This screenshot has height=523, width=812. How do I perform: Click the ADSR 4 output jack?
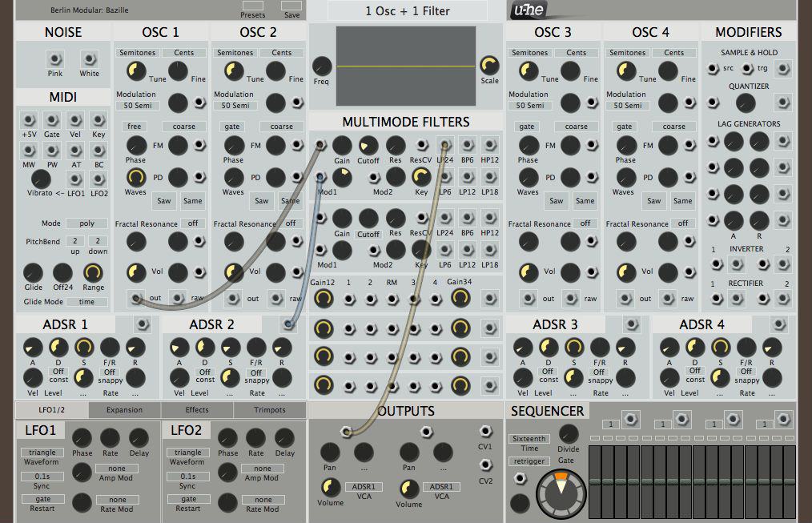(778, 324)
